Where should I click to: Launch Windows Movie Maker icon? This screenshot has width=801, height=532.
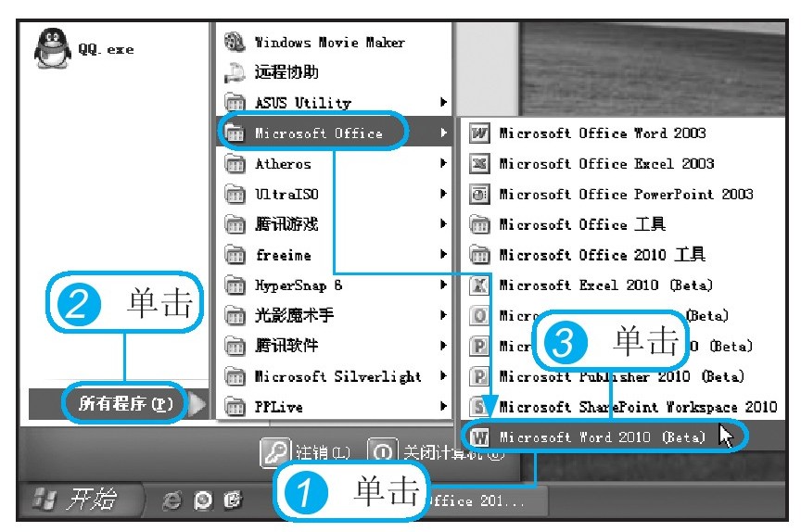tap(235, 42)
